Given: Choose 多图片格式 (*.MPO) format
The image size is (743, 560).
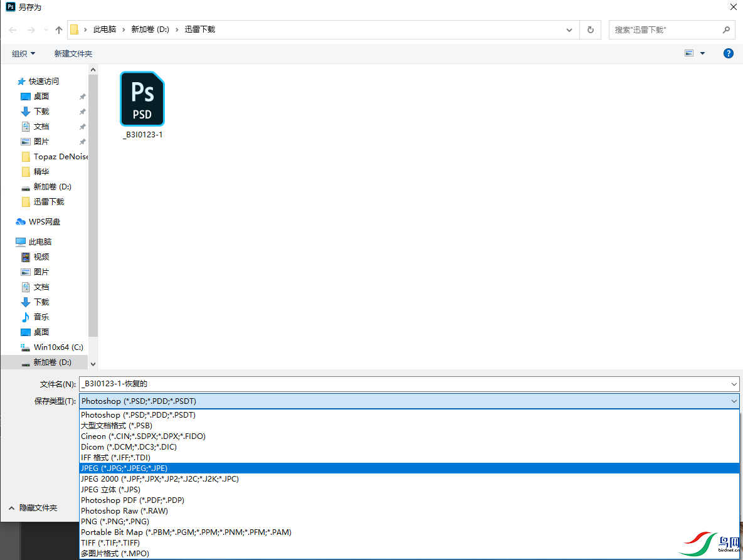Looking at the screenshot, I should click(409, 553).
